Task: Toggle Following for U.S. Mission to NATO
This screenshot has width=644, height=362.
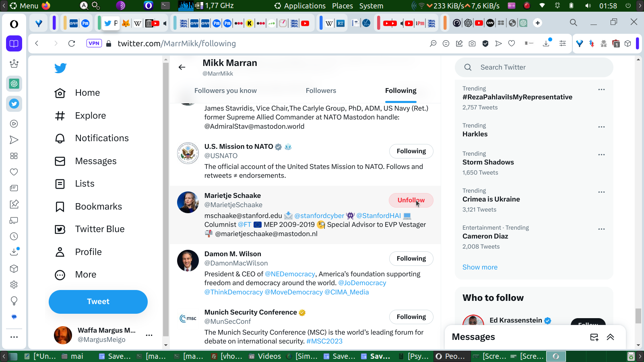Action: tap(411, 151)
